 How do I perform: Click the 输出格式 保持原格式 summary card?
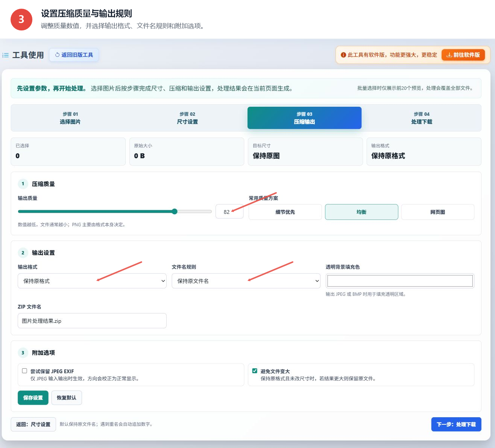tap(424, 151)
